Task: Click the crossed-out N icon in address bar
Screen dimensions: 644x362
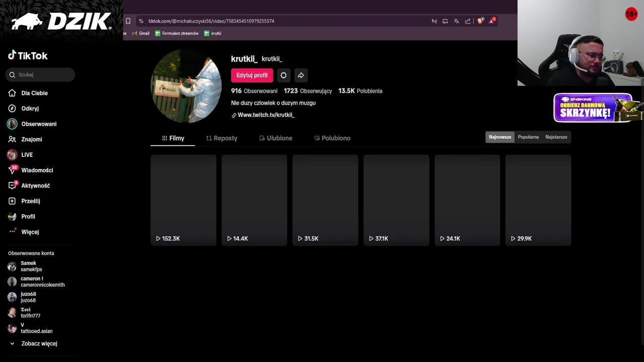Action: pos(434,21)
